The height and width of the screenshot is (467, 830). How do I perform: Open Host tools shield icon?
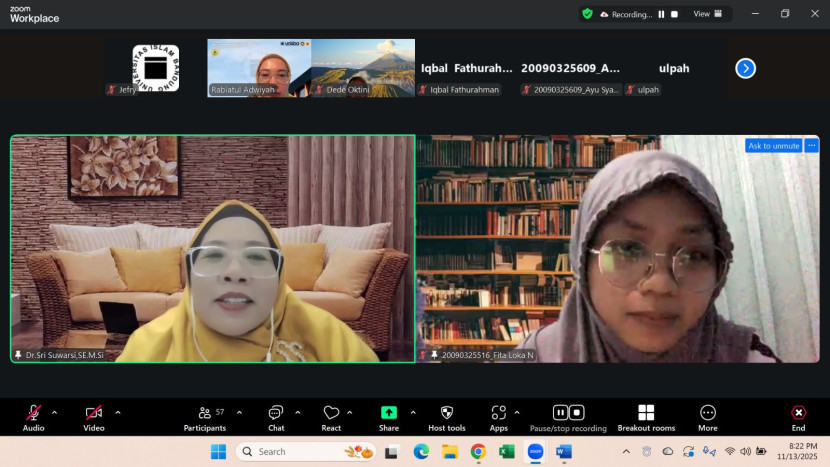click(x=447, y=413)
